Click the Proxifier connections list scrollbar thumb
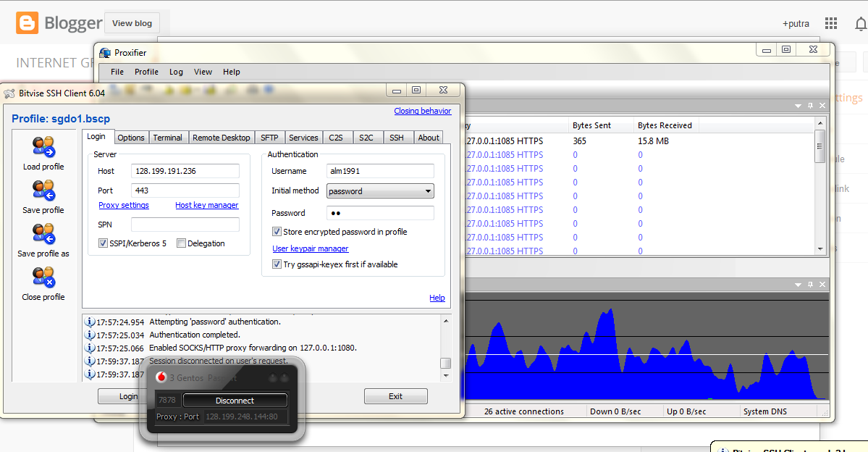The height and width of the screenshot is (452, 868). pos(819,146)
